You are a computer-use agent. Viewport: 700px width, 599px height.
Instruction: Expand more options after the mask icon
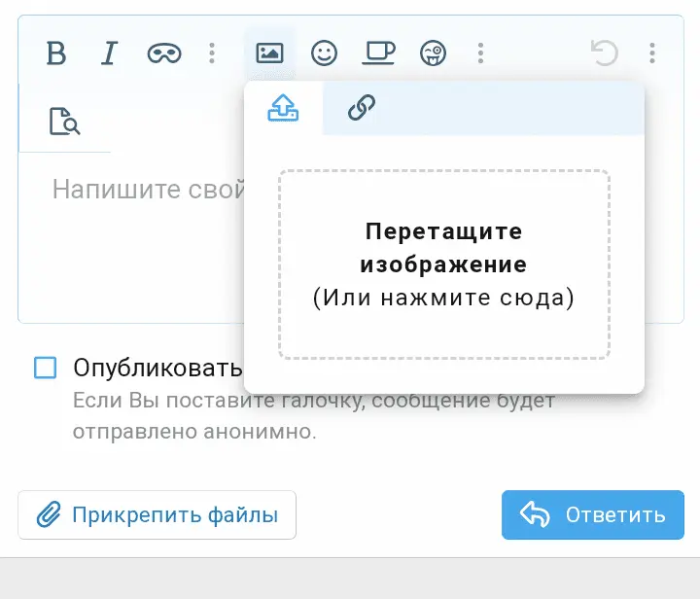[x=212, y=53]
